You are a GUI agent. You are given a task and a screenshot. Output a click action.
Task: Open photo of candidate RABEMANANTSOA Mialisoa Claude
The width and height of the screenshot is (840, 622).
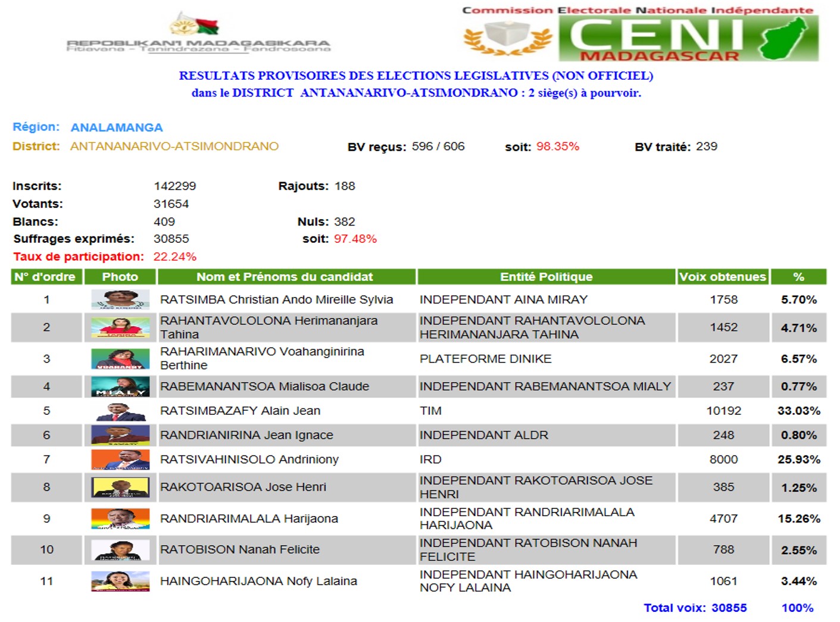point(120,386)
